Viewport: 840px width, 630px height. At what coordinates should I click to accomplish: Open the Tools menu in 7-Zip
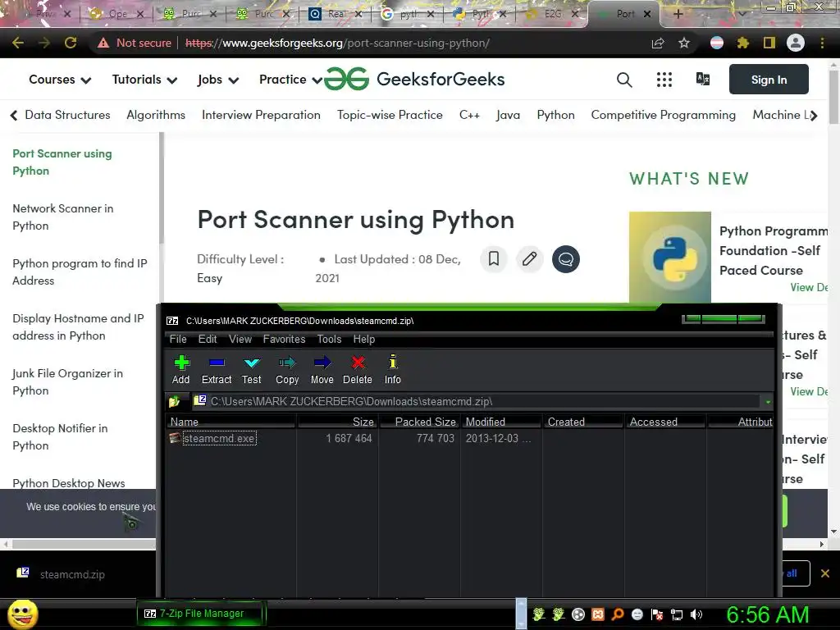329,339
